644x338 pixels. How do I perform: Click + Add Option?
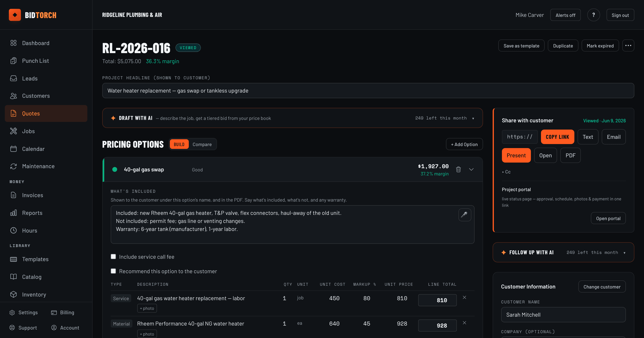click(x=464, y=144)
